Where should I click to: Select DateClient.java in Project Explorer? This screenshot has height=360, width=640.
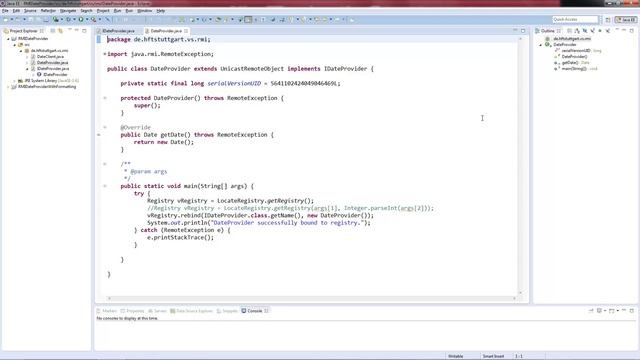50,57
